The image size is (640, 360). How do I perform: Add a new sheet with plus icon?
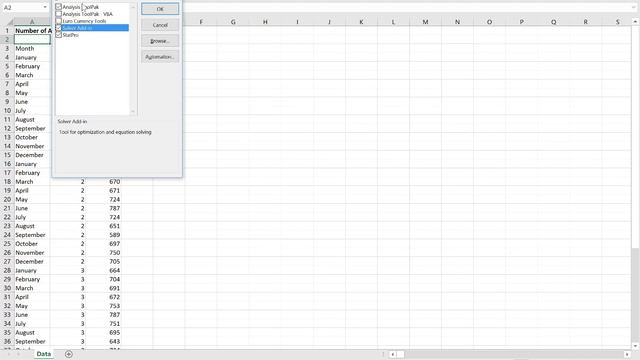(x=69, y=354)
